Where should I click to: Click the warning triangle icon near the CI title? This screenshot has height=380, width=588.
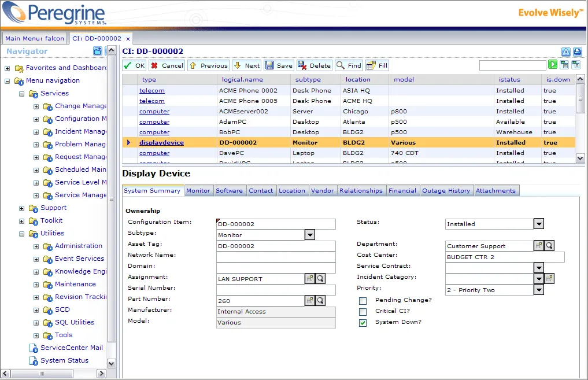coord(566,52)
